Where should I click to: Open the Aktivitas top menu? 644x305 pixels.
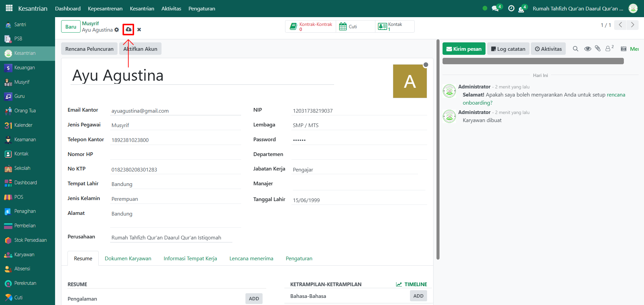(x=171, y=8)
